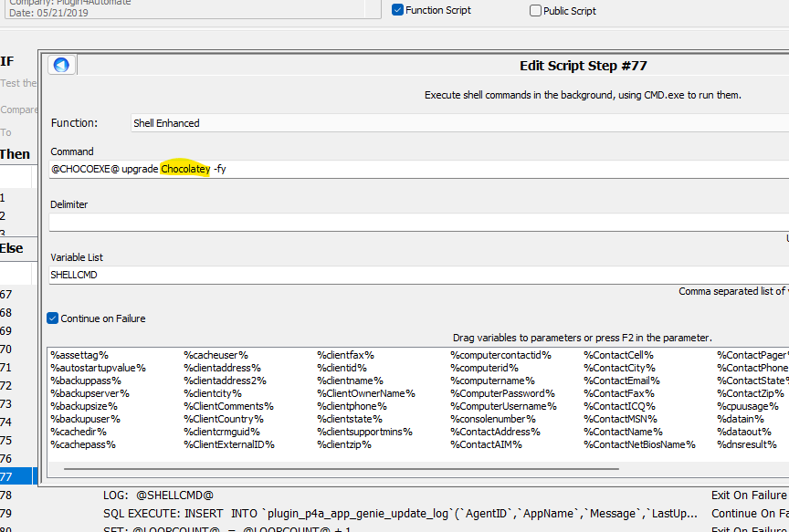
Task: Click the Else section header
Action: pos(13,248)
